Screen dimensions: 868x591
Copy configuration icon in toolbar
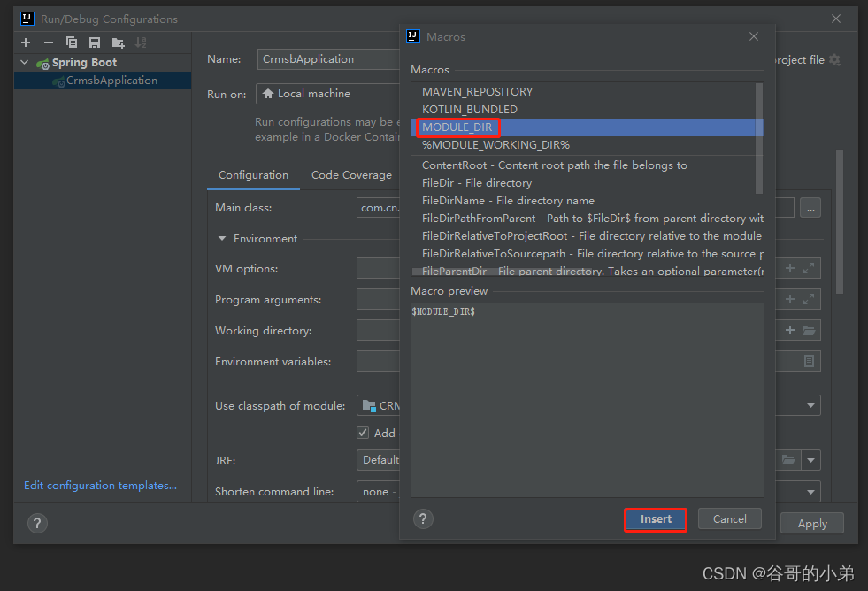pyautogui.click(x=72, y=42)
